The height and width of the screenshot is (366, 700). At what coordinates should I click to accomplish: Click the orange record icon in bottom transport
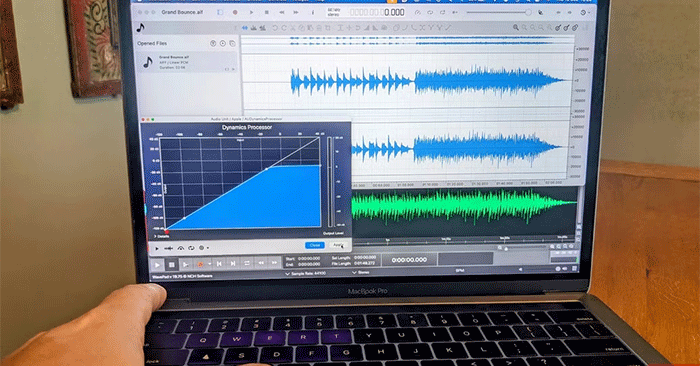click(x=200, y=264)
